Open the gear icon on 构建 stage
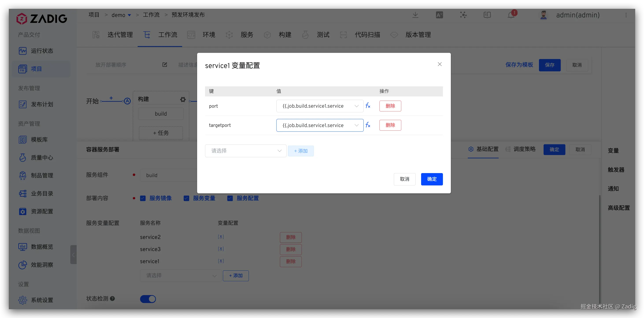644x318 pixels. click(183, 100)
